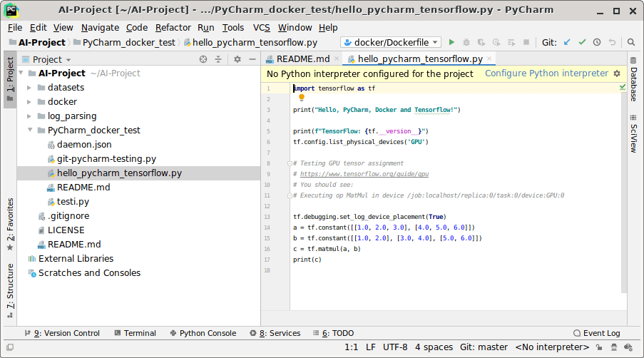Image resolution: width=644 pixels, height=358 pixels.
Task: Open tensorflow.org guide URL in comment
Action: tap(364, 174)
